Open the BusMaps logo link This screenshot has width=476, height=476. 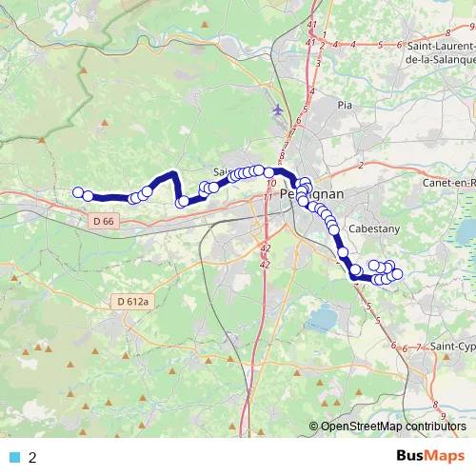tap(430, 456)
